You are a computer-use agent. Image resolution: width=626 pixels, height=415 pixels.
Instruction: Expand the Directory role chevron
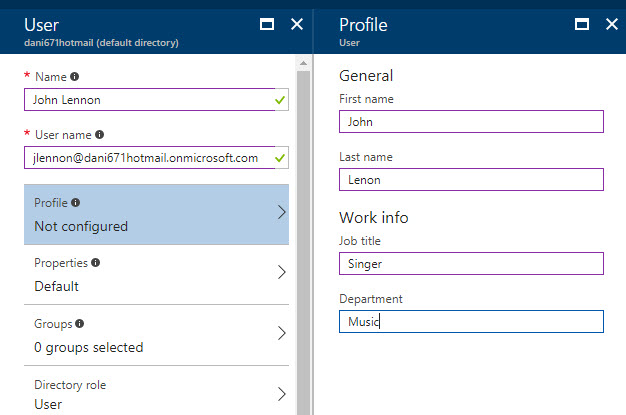pyautogui.click(x=281, y=394)
